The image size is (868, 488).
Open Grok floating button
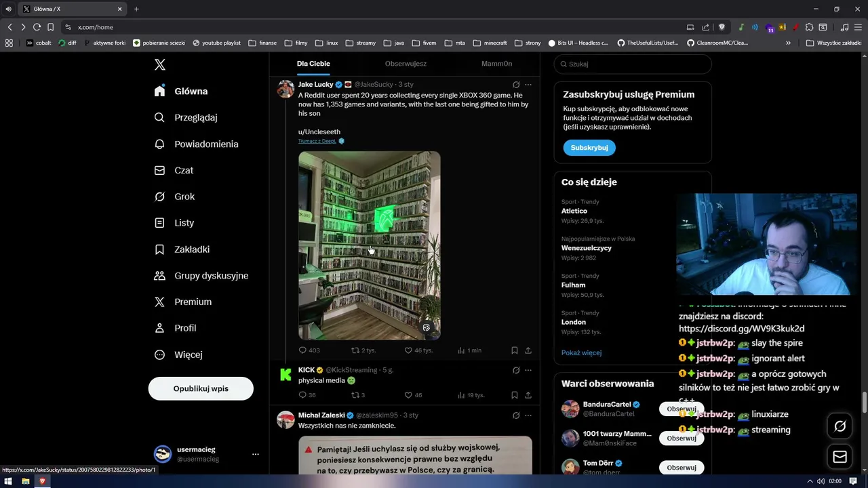coord(840,426)
